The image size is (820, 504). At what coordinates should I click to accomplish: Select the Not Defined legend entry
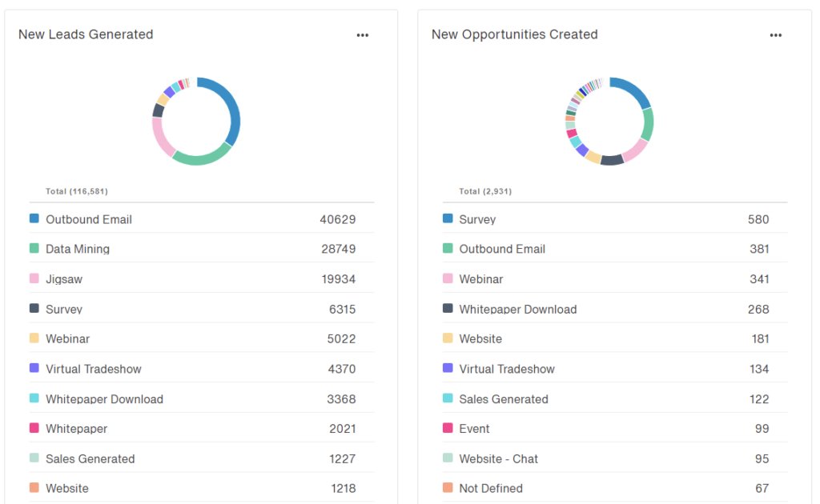[491, 489]
